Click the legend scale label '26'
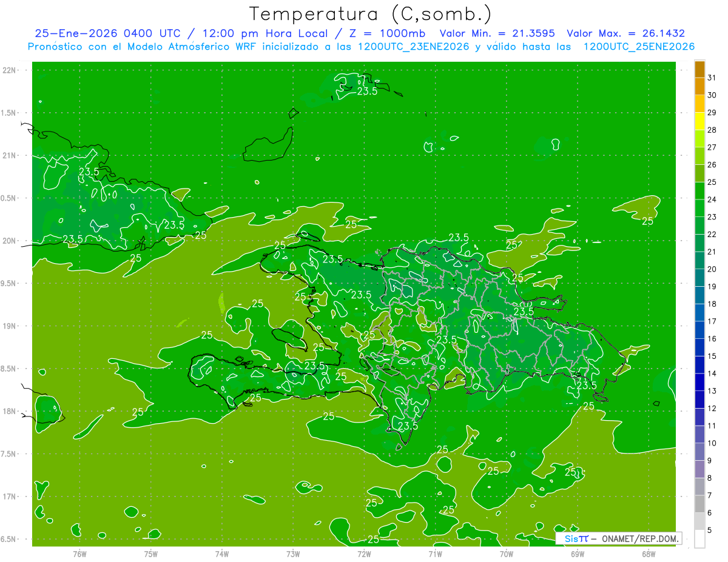The height and width of the screenshot is (562, 728). [x=712, y=164]
